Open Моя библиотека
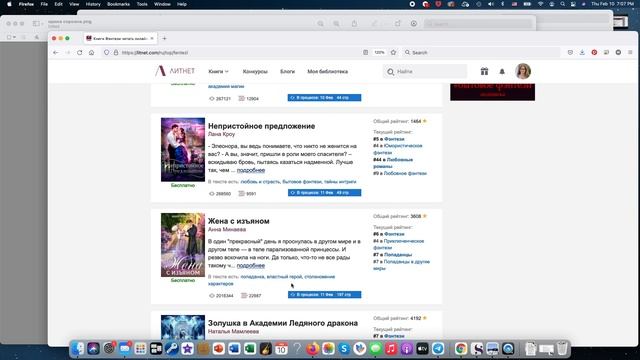 [x=327, y=71]
